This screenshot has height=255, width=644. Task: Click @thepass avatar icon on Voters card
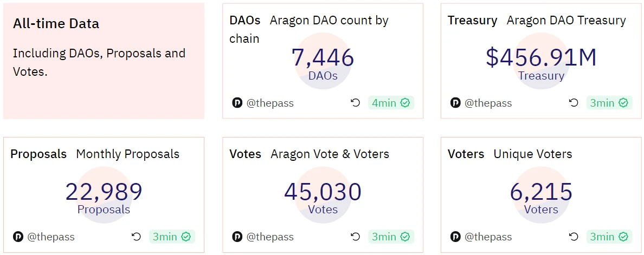(455, 237)
